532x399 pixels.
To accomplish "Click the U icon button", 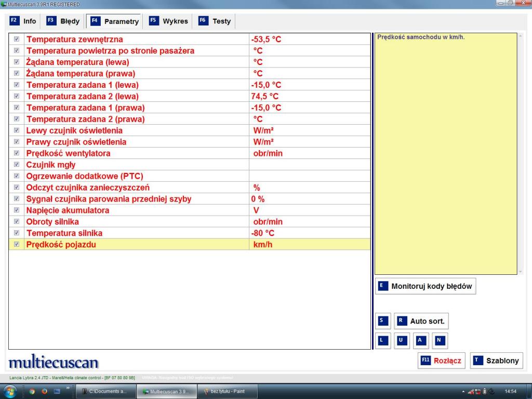I will pos(402,340).
